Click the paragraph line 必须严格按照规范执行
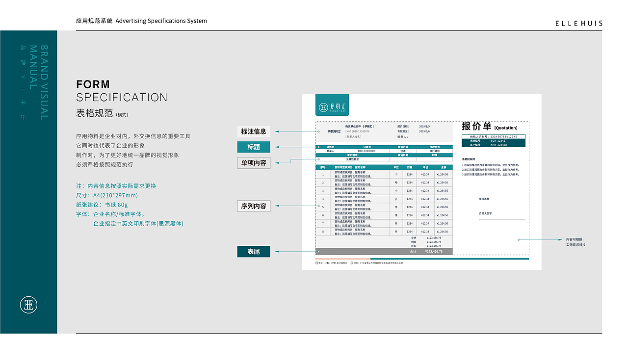Screen dimensions: 628x364 click(x=105, y=165)
